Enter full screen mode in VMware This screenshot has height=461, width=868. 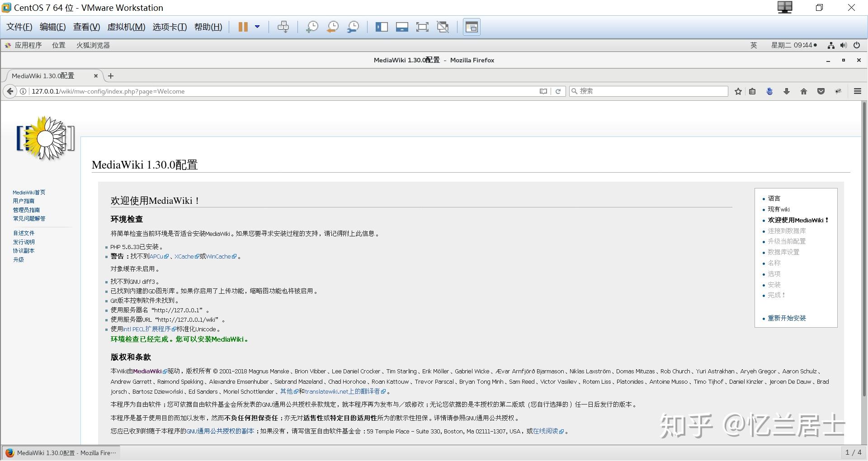[x=422, y=27]
